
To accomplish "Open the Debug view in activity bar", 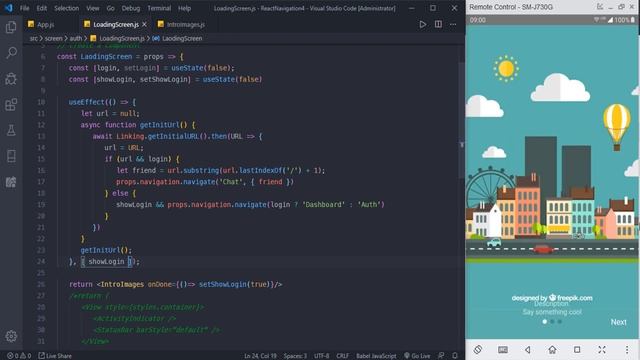I will pos(11,79).
